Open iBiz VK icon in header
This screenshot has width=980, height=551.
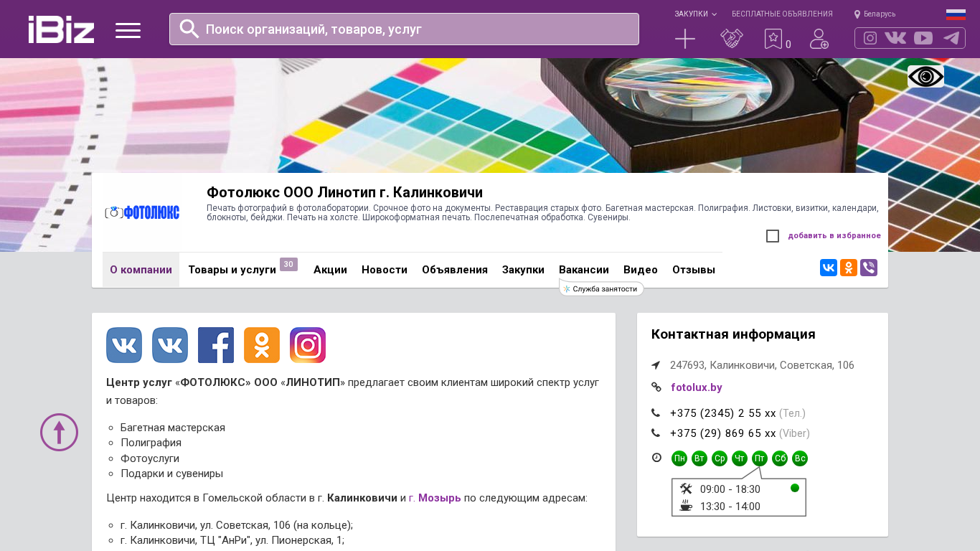(895, 38)
